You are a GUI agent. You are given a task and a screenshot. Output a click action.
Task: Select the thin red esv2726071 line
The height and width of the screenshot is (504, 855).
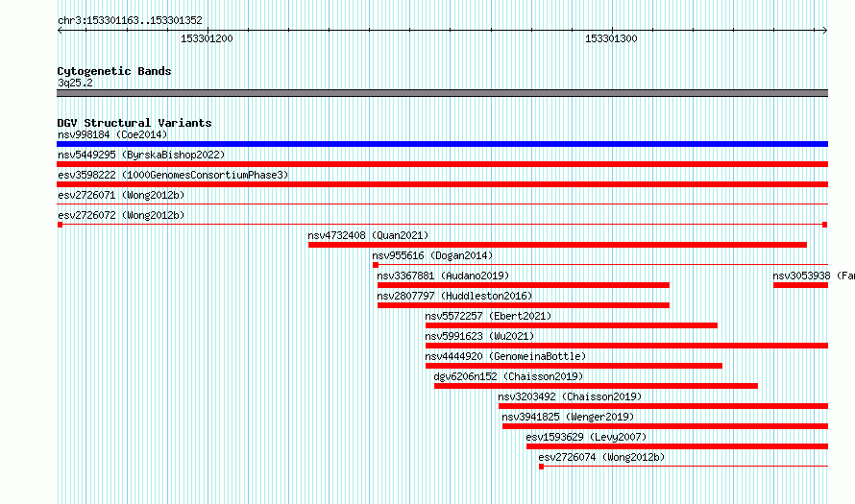pos(442,204)
